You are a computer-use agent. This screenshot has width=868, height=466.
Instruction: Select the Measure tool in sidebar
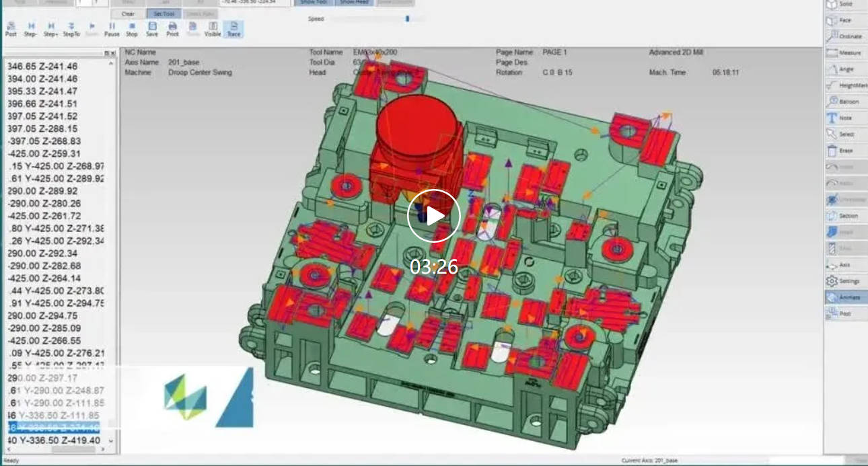coord(844,52)
